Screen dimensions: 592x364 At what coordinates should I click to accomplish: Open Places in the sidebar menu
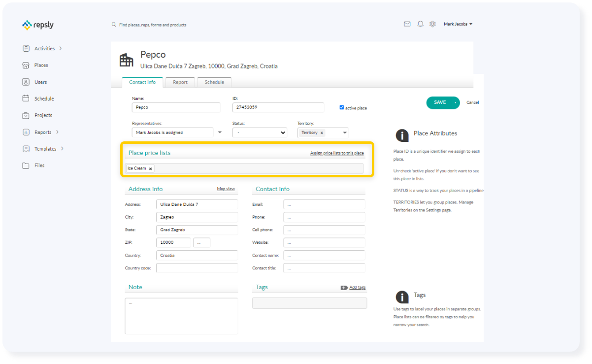(x=41, y=65)
